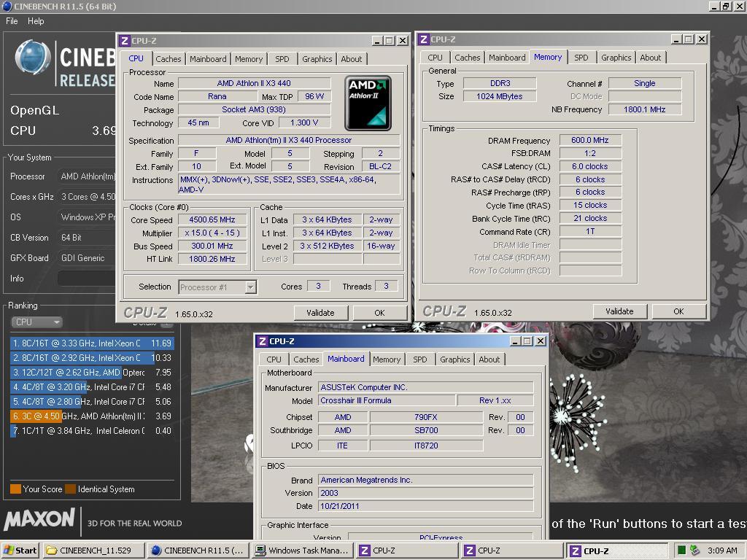Select ranking row 1C/1T @ 3.84 GHz
Screen dimensions: 747x560
[92, 430]
